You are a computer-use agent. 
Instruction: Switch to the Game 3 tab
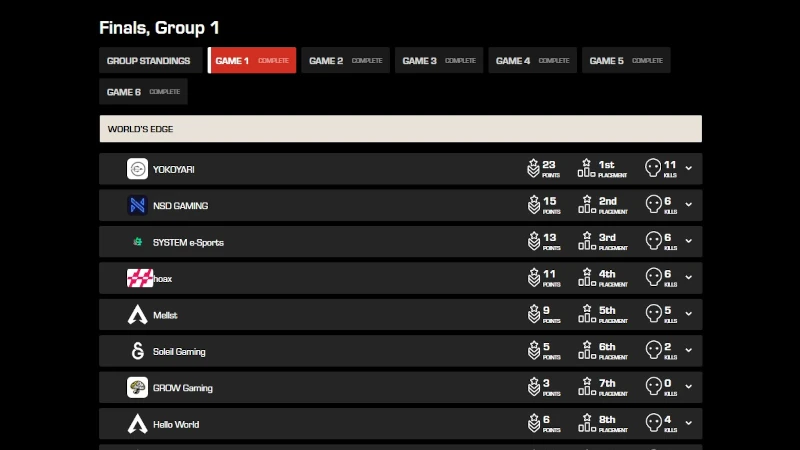439,60
